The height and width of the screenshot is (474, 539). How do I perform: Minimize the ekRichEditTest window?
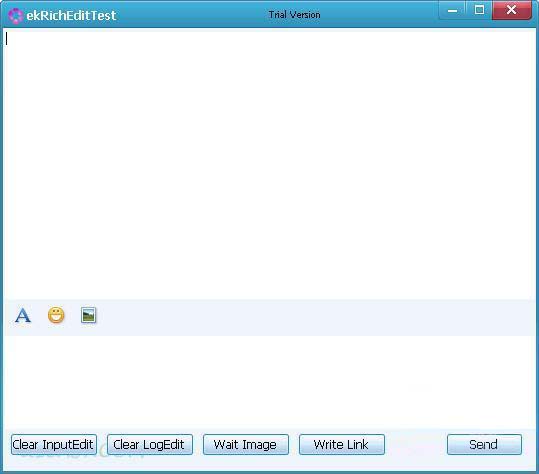[452, 10]
